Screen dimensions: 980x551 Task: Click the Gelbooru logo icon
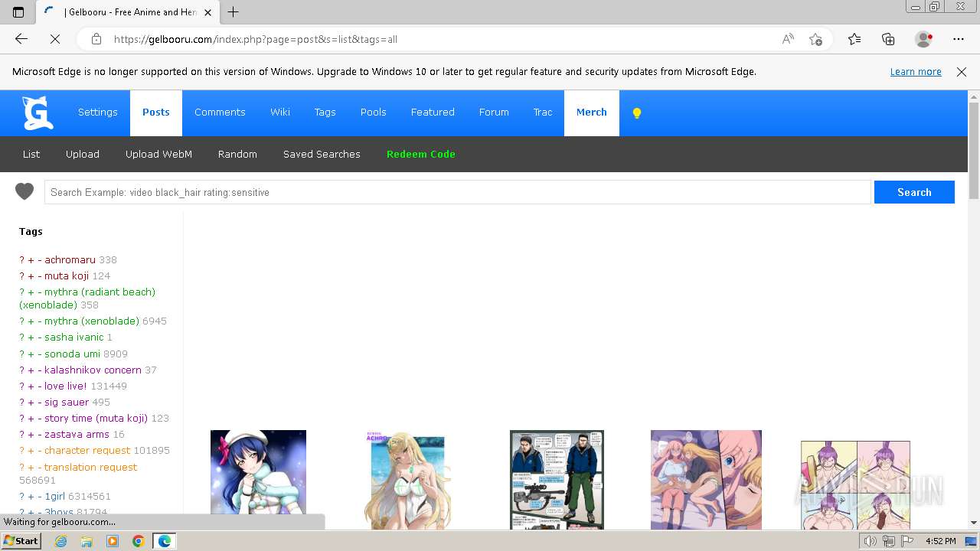tap(38, 112)
